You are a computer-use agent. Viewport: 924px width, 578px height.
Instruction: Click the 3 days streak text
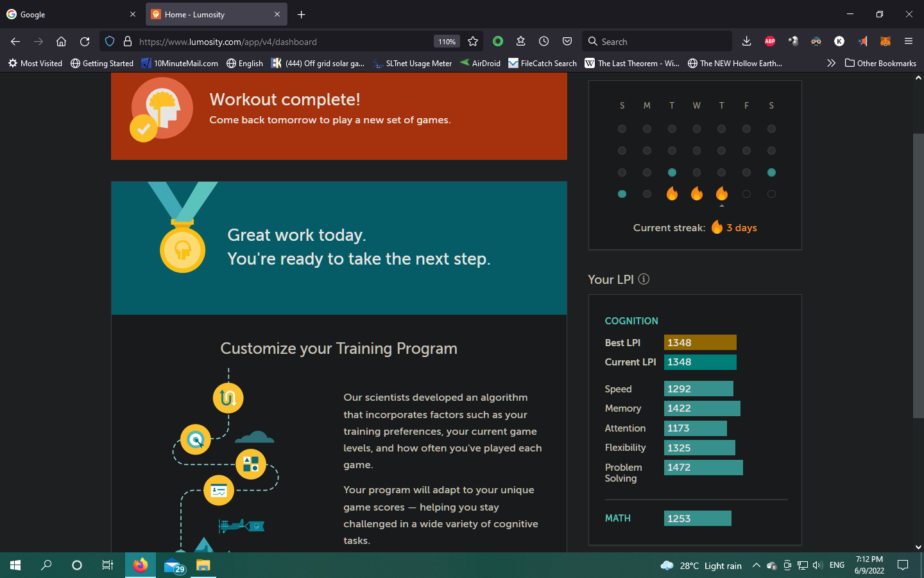[x=742, y=228]
